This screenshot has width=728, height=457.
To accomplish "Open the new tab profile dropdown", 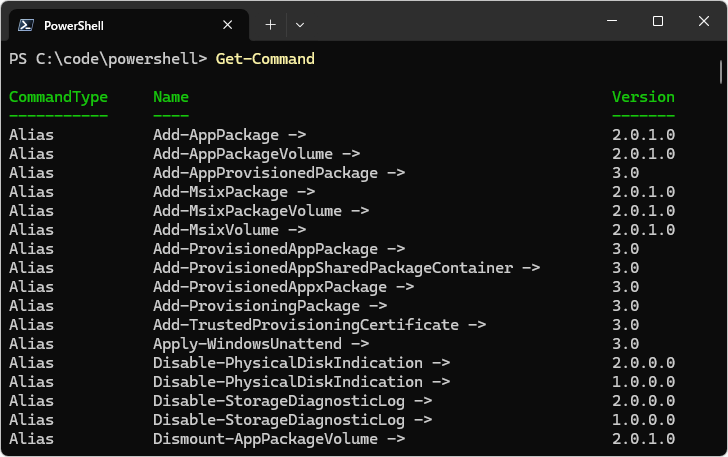I will point(300,25).
